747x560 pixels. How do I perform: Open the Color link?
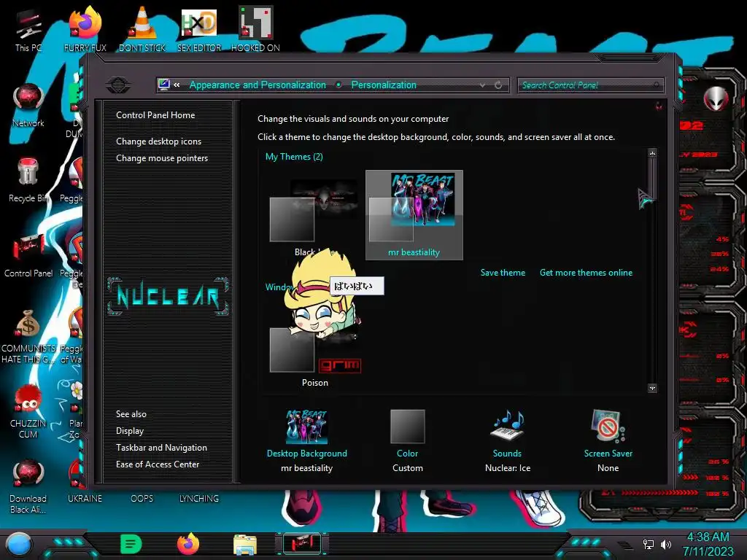tap(407, 454)
